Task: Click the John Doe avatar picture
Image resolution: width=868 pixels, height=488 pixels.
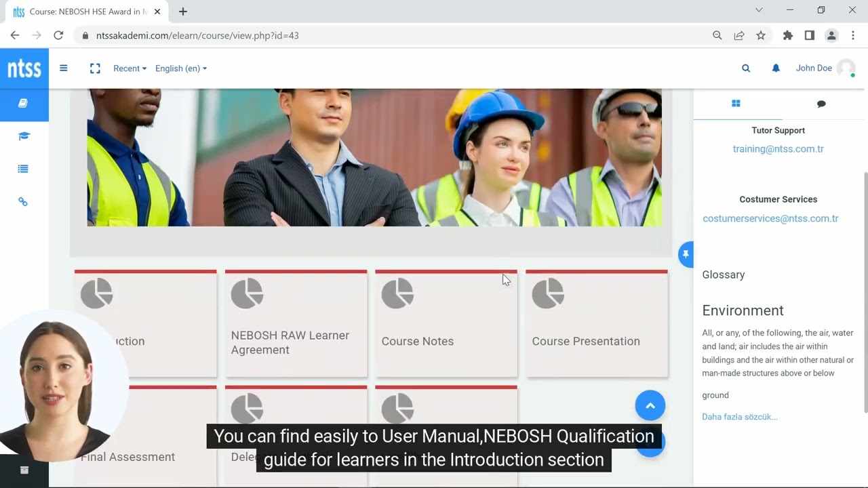Action: click(846, 68)
